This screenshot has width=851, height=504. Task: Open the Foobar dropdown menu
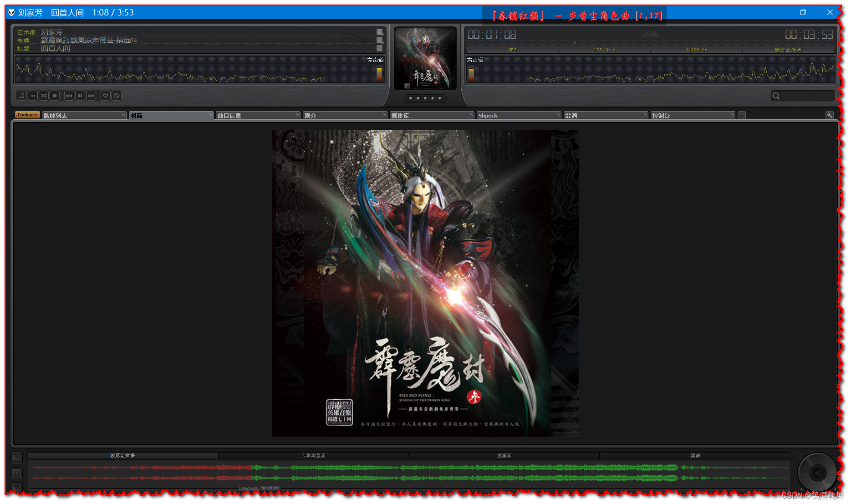(x=27, y=115)
